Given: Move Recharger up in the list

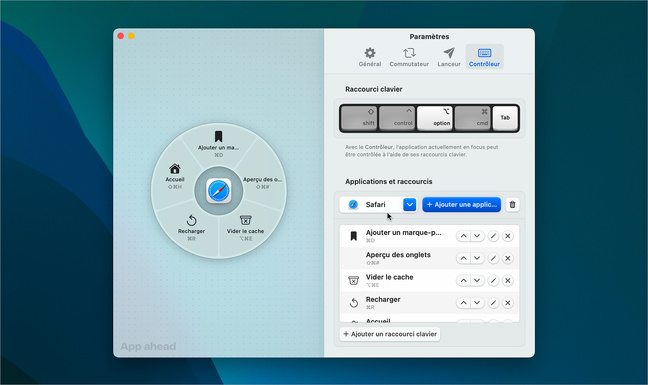Looking at the screenshot, I should pos(463,303).
